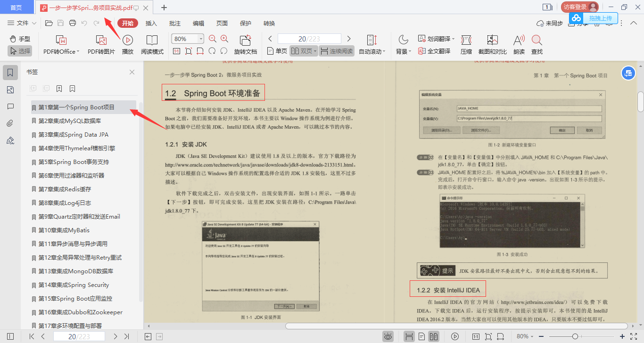Viewport: 644px width, 343px height.
Task: Open PDF转Office conversion dropdown
Action: (x=61, y=45)
